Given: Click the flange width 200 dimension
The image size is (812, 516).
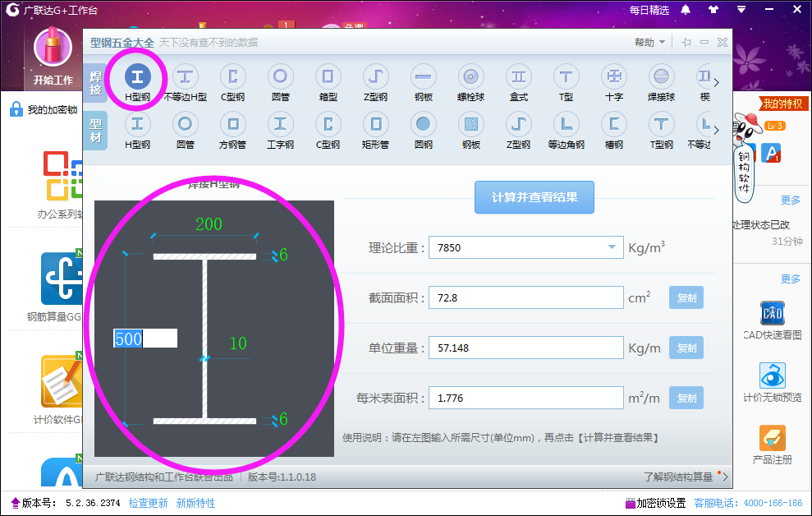Looking at the screenshot, I should click(x=209, y=224).
